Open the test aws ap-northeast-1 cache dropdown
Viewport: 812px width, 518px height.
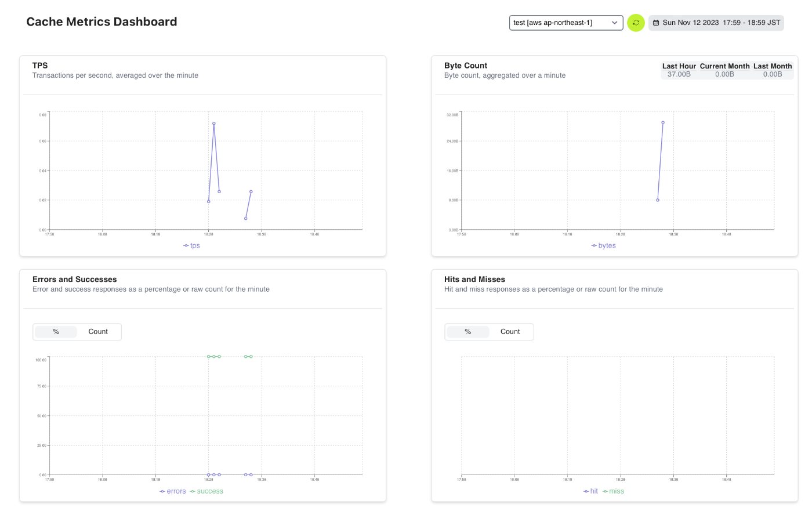point(566,23)
